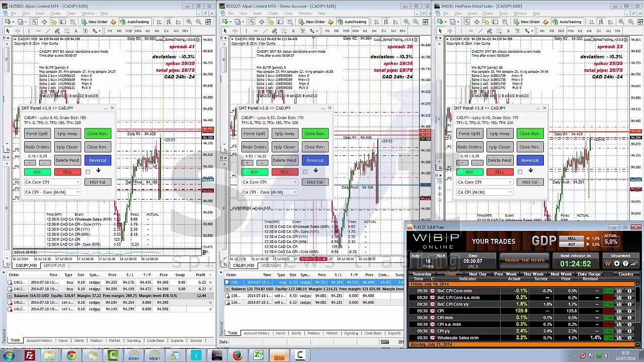Open chart icon for Wholesale Sales m/m row
This screenshot has width=644, height=362.
pos(619,337)
